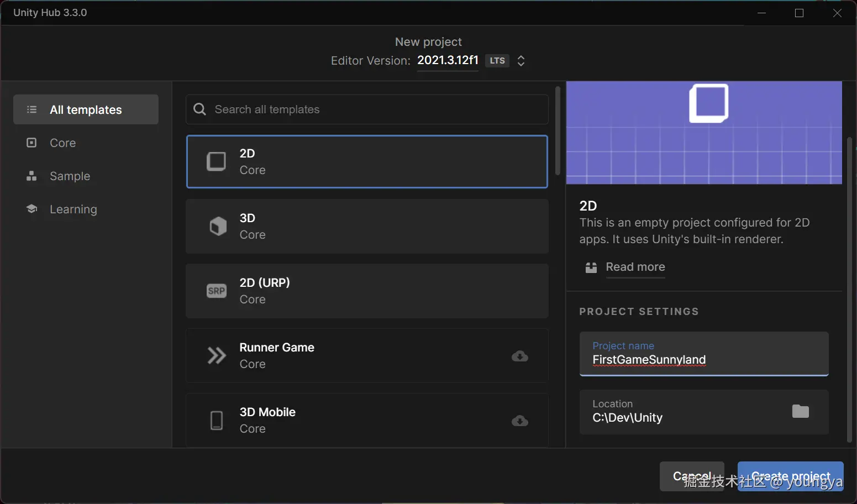Viewport: 857px width, 504px height.
Task: Click the 3D cube template icon
Action: (218, 227)
